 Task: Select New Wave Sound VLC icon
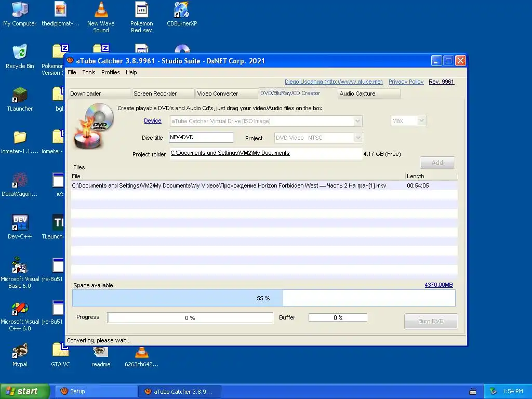(101, 17)
